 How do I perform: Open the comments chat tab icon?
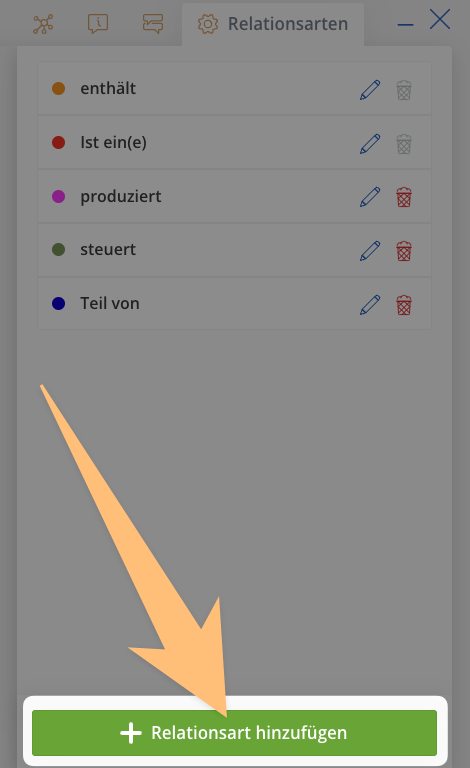[x=153, y=24]
